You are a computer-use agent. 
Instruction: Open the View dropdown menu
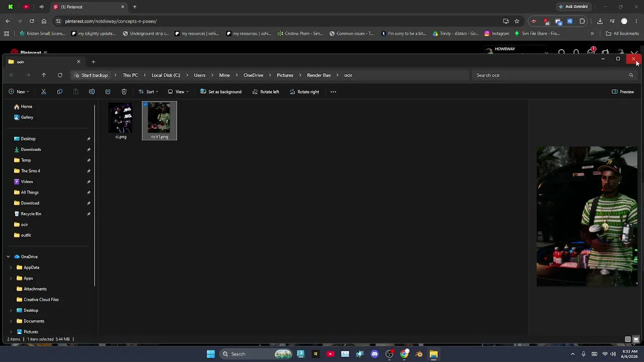179,92
